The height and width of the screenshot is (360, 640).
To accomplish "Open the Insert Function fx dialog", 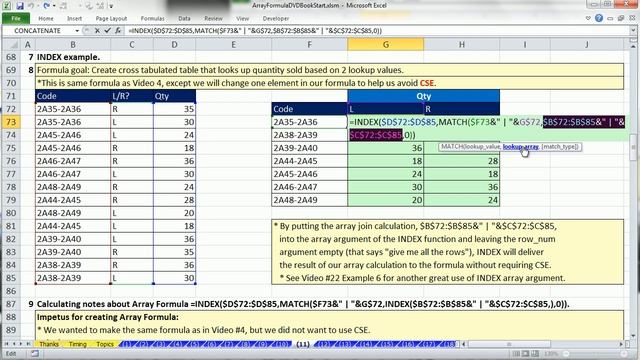I will point(118,31).
